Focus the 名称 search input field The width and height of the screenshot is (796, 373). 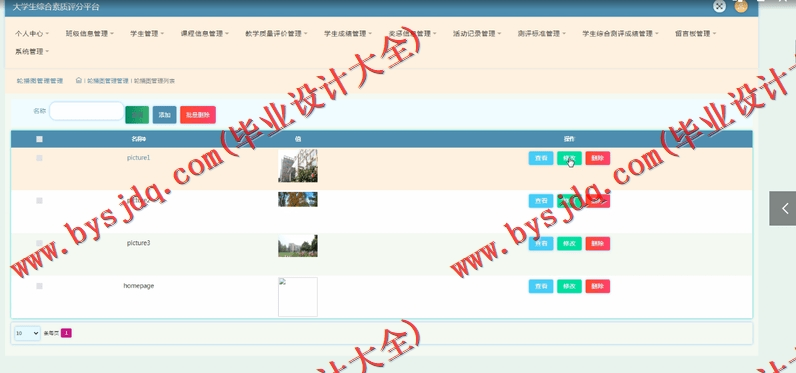click(87, 111)
